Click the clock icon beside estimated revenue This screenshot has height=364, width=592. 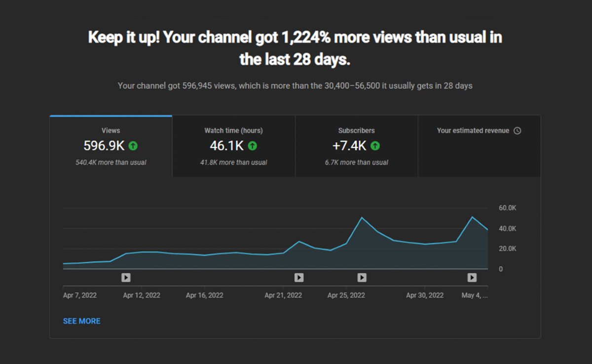pyautogui.click(x=517, y=131)
